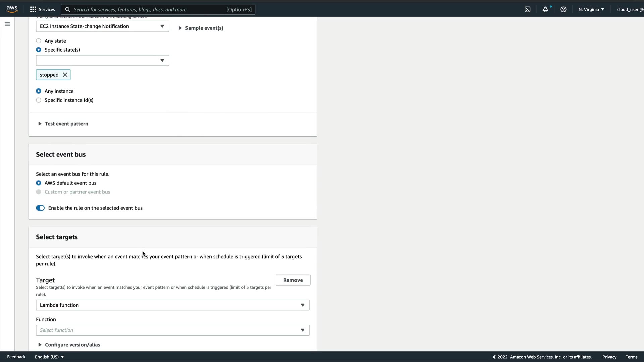
Task: Click the Remove target button
Action: pos(293,280)
